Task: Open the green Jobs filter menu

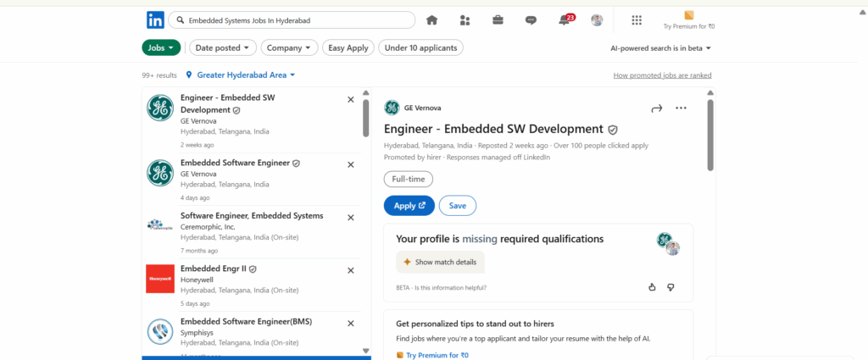Action: 161,48
